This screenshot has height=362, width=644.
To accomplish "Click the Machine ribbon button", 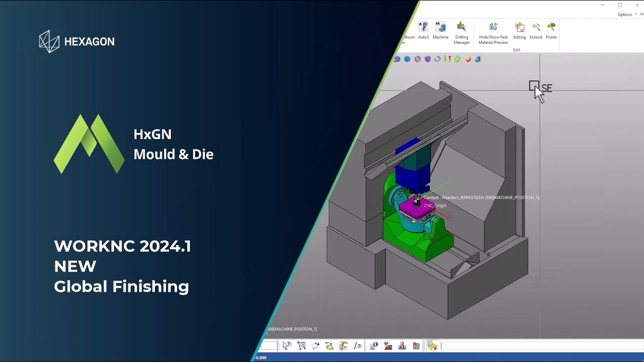I will point(440,31).
